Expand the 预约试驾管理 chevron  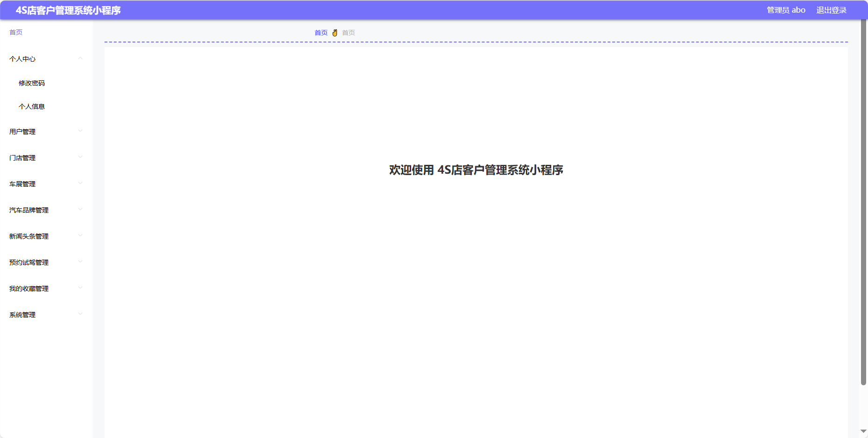80,261
